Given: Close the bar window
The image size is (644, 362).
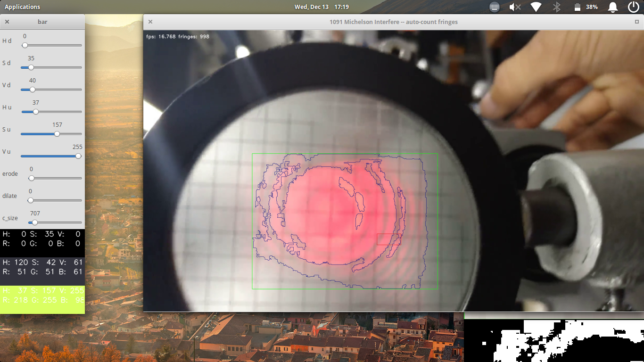Looking at the screenshot, I should (x=7, y=22).
